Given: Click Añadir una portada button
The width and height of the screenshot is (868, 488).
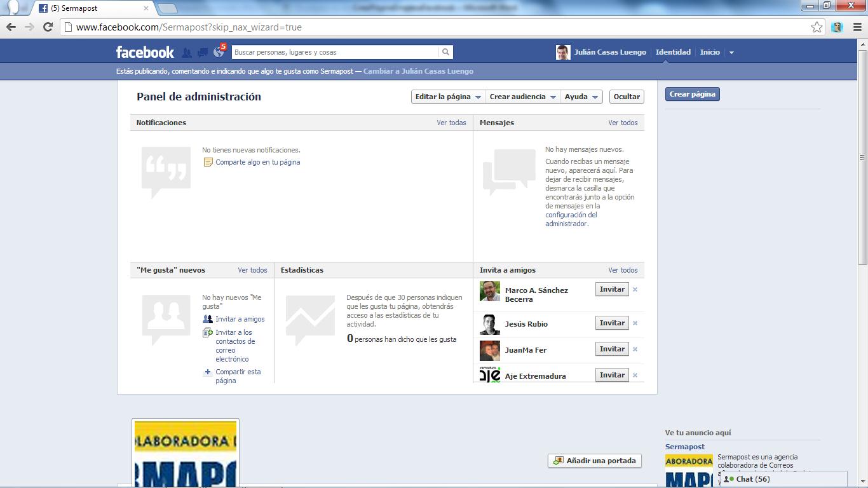Looking at the screenshot, I should 595,461.
